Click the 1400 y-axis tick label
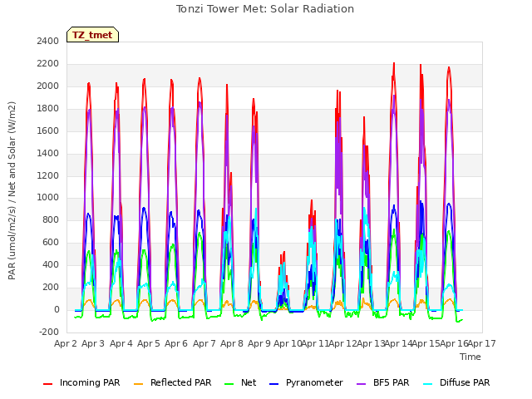Viewport: 532px width, 399px height. (48, 153)
